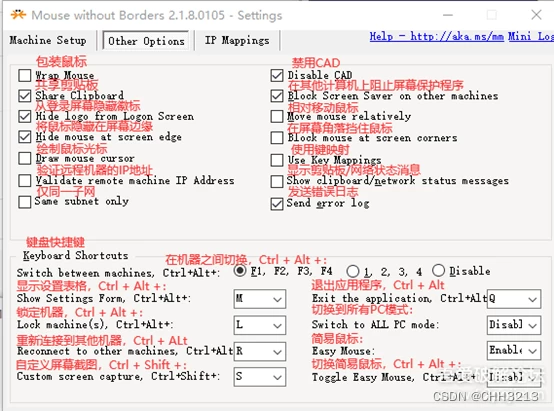Open Show Settings Form key dropdown
554x411 pixels.
260,299
